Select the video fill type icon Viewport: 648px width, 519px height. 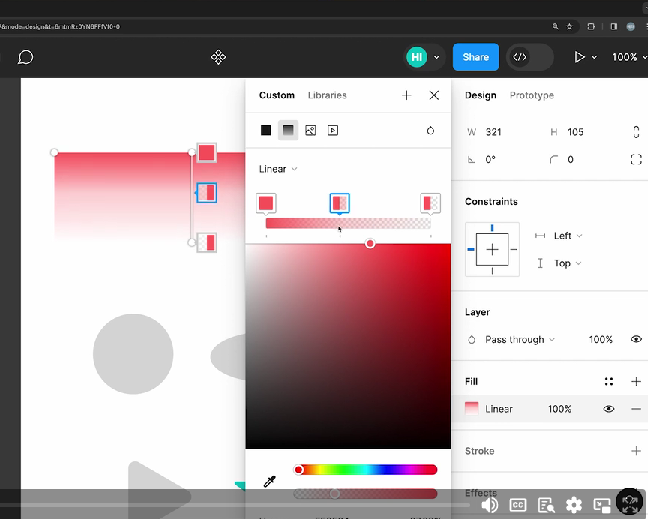pyautogui.click(x=333, y=131)
